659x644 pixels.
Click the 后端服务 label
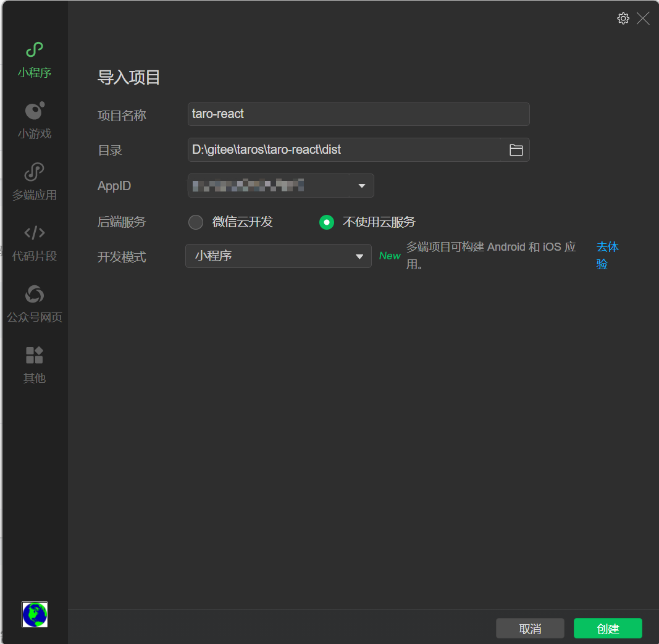click(x=122, y=222)
